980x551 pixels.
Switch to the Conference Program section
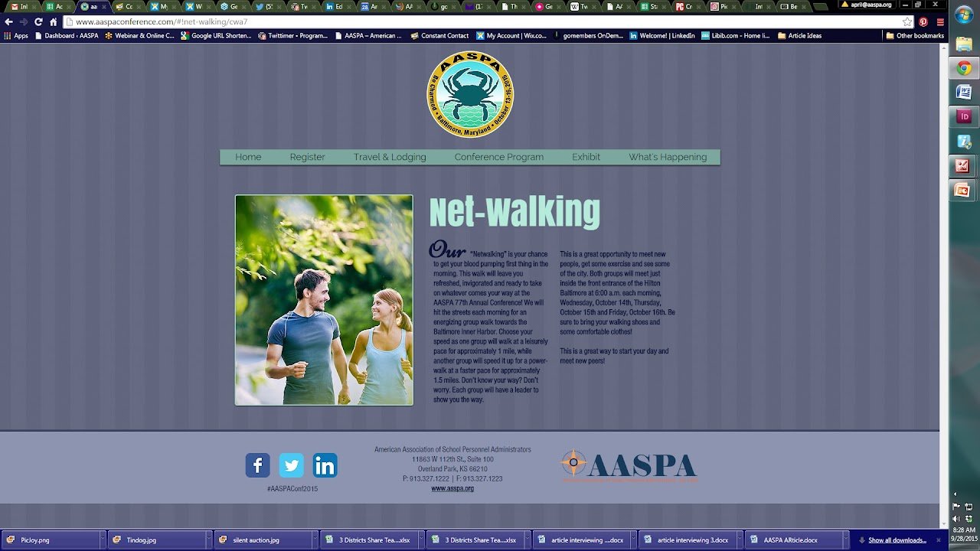498,157
